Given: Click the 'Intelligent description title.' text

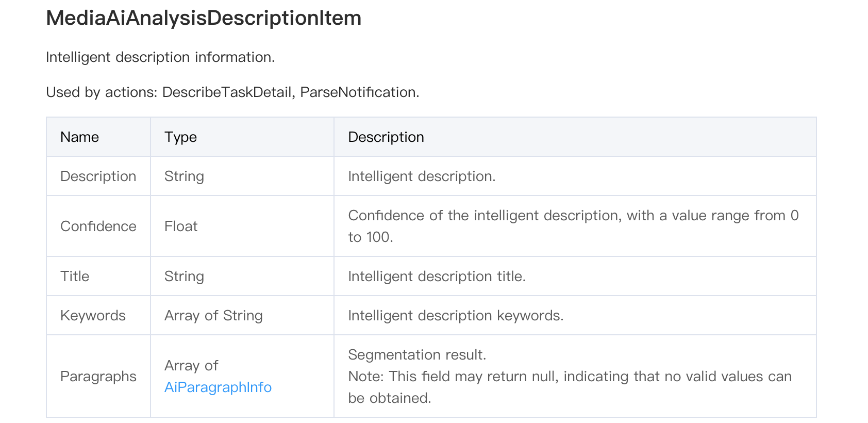Looking at the screenshot, I should [x=437, y=276].
